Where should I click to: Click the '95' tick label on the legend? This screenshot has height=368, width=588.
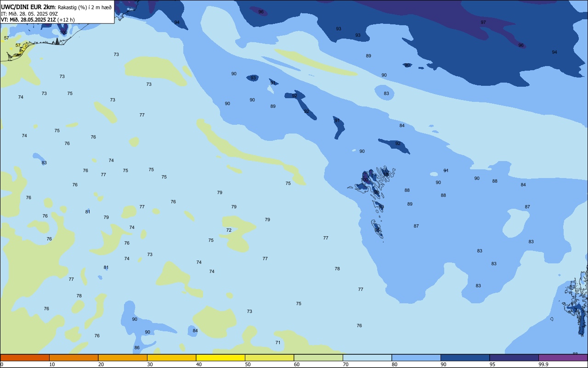(492, 364)
